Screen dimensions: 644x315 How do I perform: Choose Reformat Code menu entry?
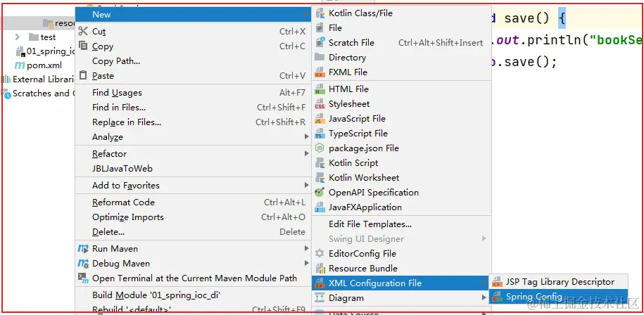pos(193,202)
